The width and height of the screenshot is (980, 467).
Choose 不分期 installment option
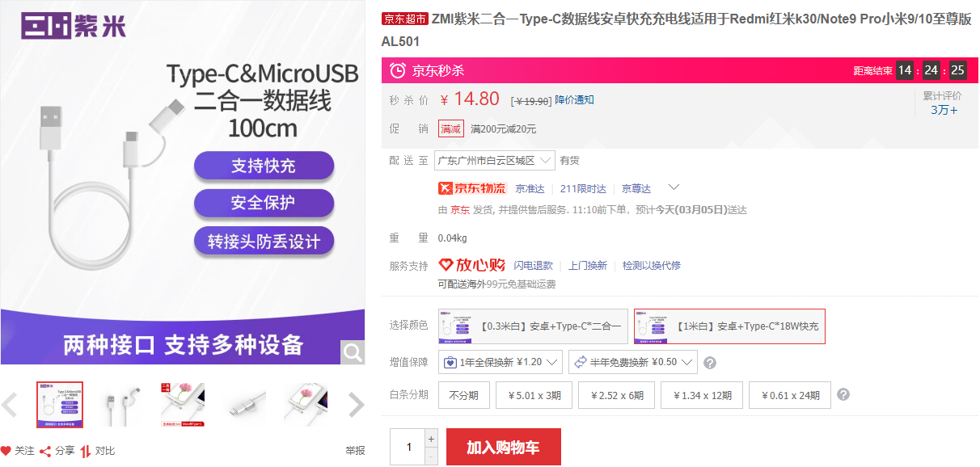pyautogui.click(x=464, y=395)
